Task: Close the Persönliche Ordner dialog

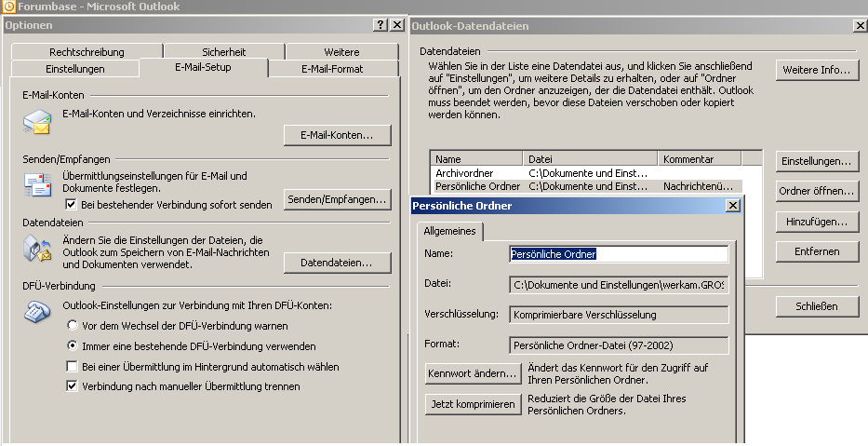Action: [x=732, y=206]
